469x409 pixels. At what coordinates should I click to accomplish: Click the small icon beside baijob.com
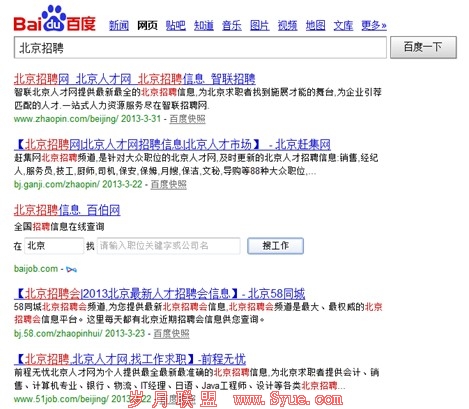[x=71, y=269]
